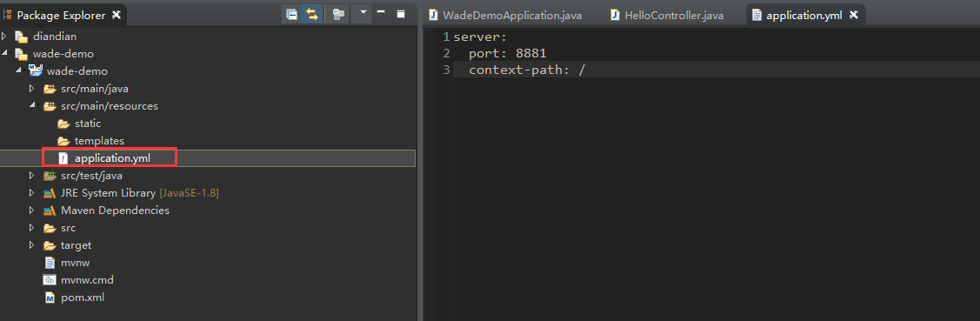This screenshot has height=321, width=980.
Task: Select src/test/java in the tree
Action: tap(91, 176)
